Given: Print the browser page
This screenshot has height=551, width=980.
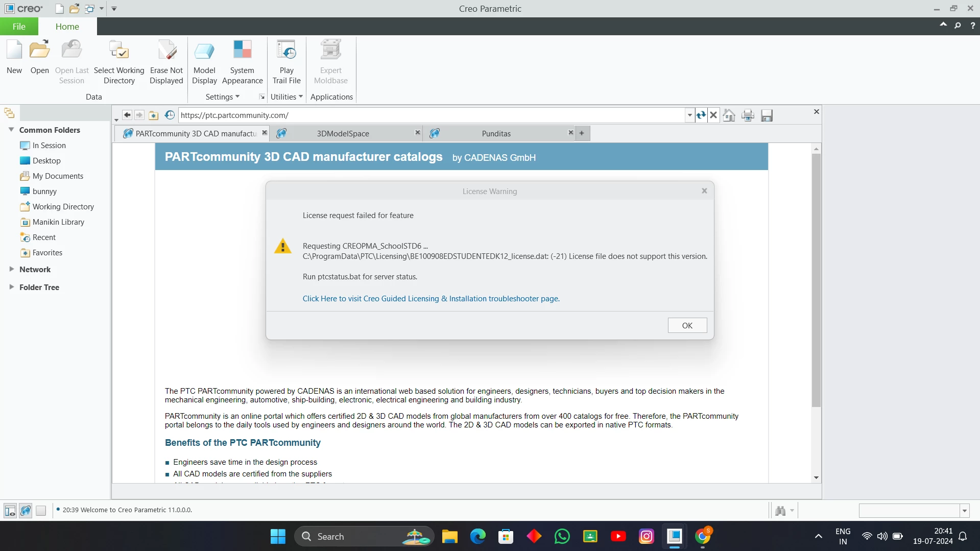Looking at the screenshot, I should click(x=748, y=115).
